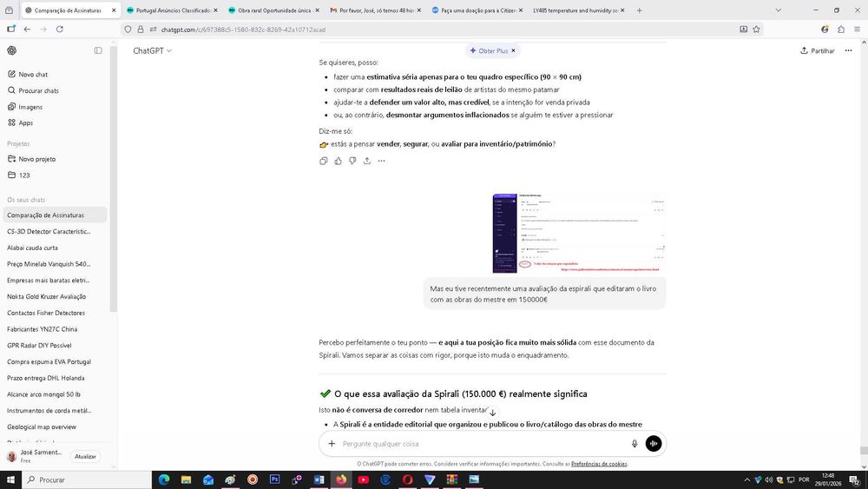This screenshot has height=489, width=868.
Task: Click the Partilhar share button
Action: click(818, 50)
